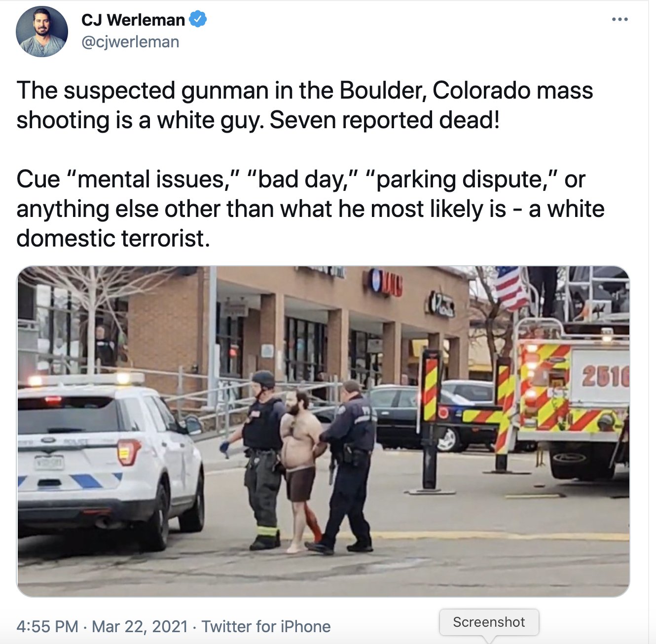Click the Mar 22, 2021 date
The width and height of the screenshot is (656, 644).
click(x=140, y=626)
